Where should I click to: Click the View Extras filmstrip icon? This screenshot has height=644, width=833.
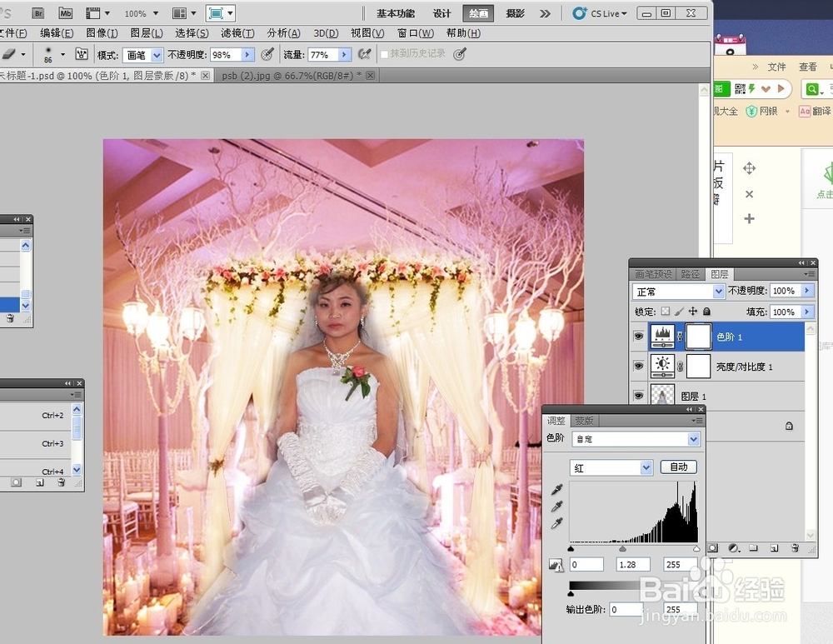93,13
